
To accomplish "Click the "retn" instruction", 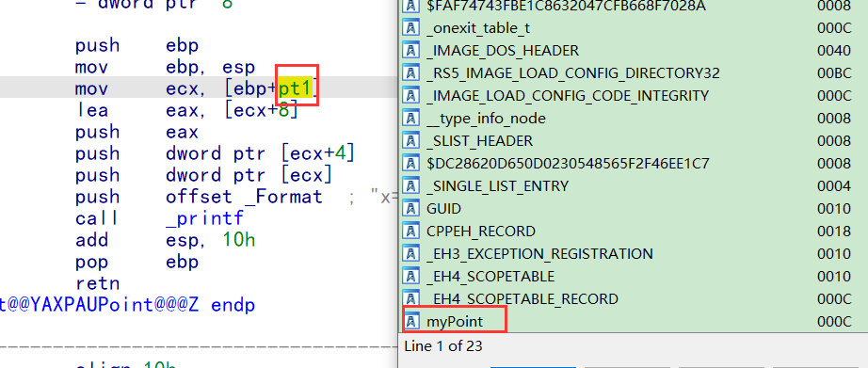I will click(97, 283).
